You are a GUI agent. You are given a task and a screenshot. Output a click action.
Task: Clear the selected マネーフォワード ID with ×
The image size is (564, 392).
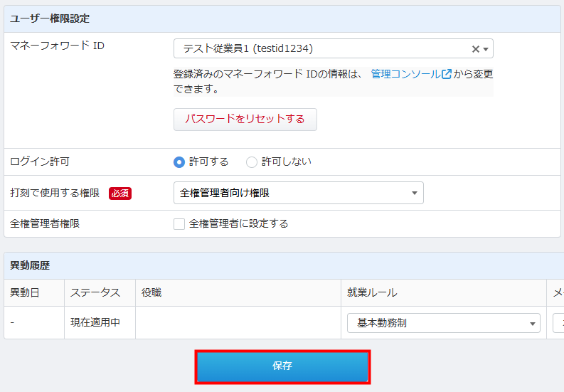(475, 49)
